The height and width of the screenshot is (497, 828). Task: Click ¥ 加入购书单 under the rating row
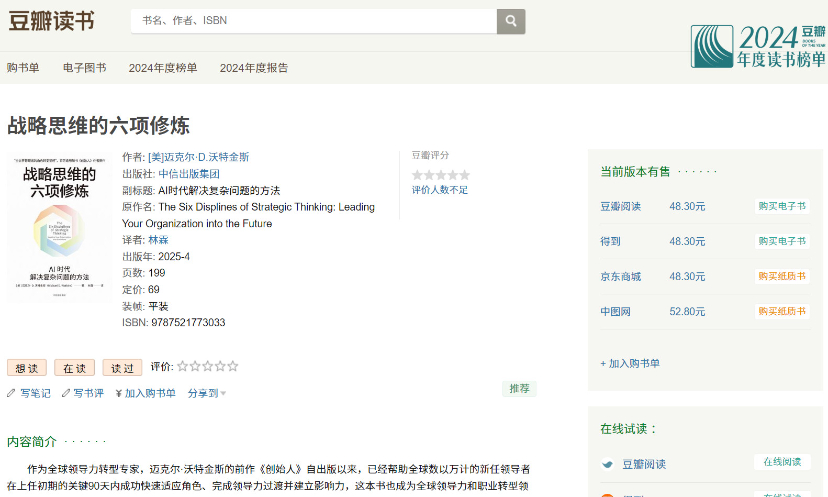tap(146, 393)
